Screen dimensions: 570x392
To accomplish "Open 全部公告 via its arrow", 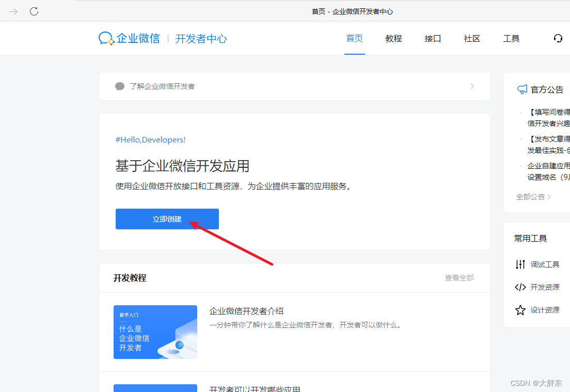I will coord(549,197).
